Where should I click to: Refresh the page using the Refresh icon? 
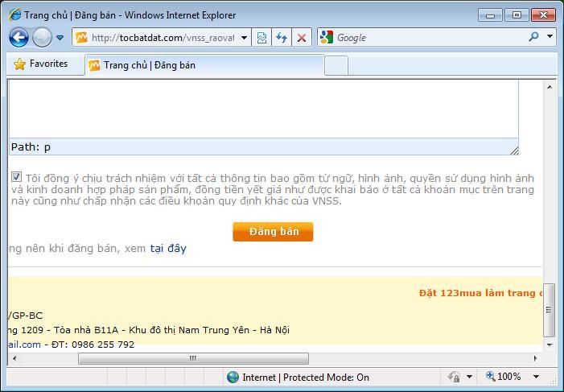[x=282, y=37]
